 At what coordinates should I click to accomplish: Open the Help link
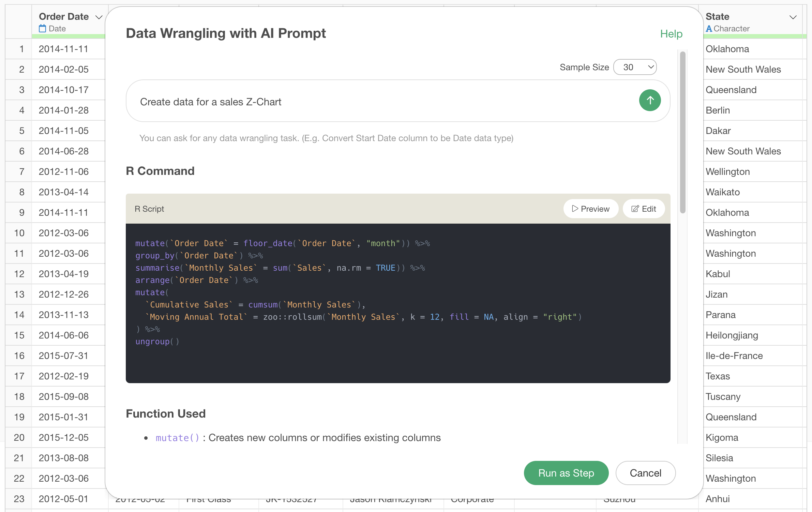[671, 34]
